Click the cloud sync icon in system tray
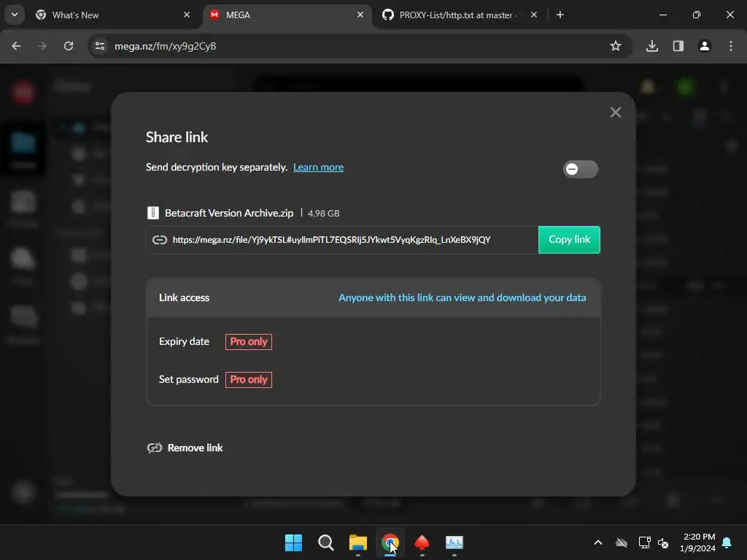747x560 pixels. (x=622, y=542)
